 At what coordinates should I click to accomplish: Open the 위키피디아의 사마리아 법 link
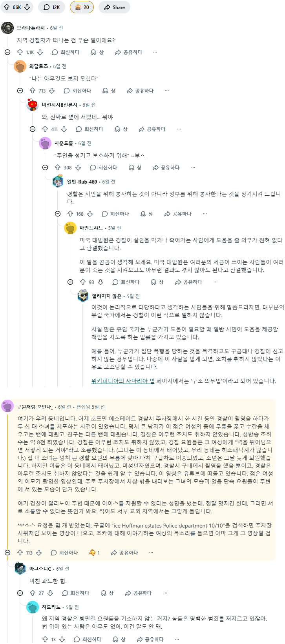click(x=123, y=381)
